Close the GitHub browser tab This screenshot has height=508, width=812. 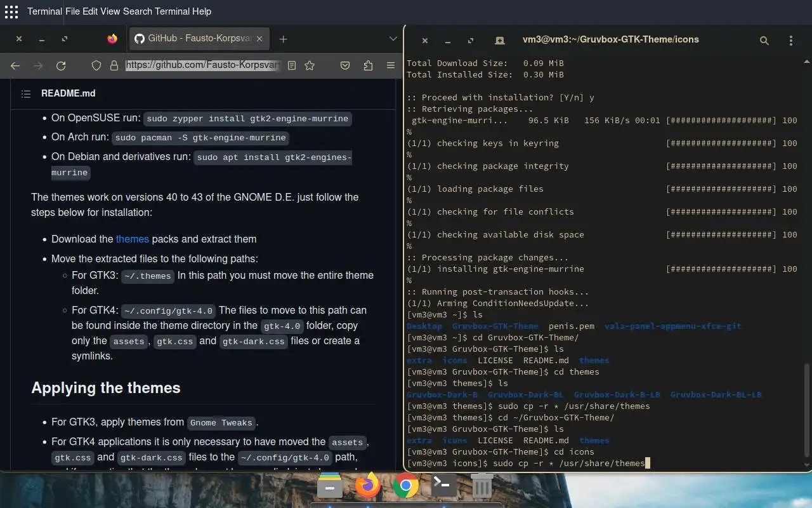(x=260, y=39)
